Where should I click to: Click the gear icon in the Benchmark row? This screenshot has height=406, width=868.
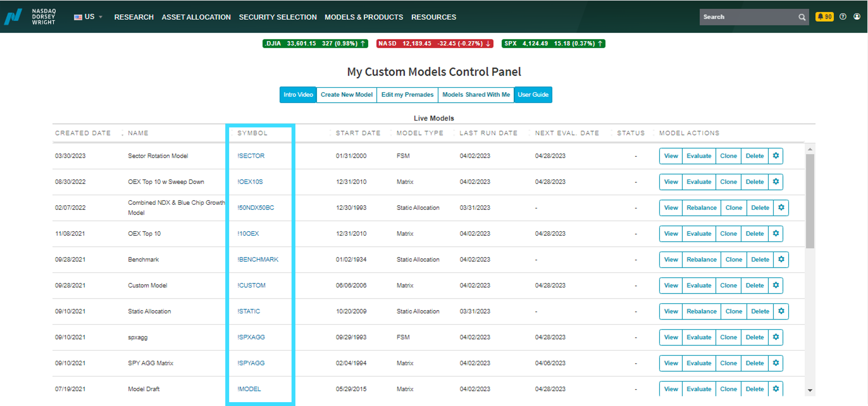click(x=781, y=260)
